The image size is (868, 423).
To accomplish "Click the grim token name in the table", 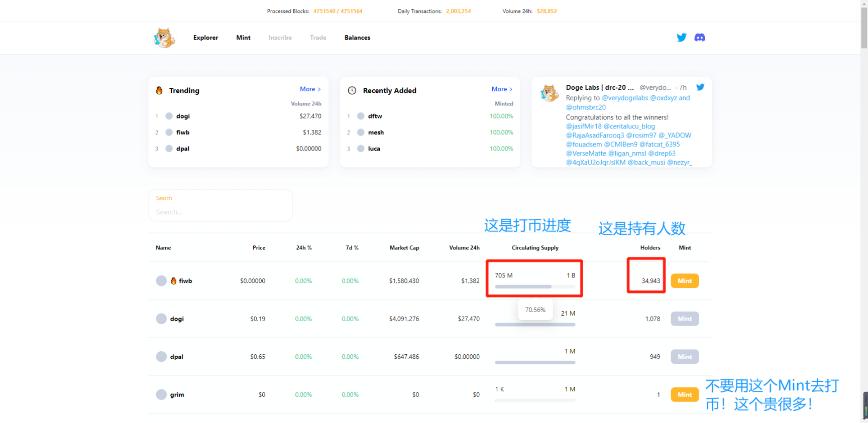I will [x=177, y=395].
